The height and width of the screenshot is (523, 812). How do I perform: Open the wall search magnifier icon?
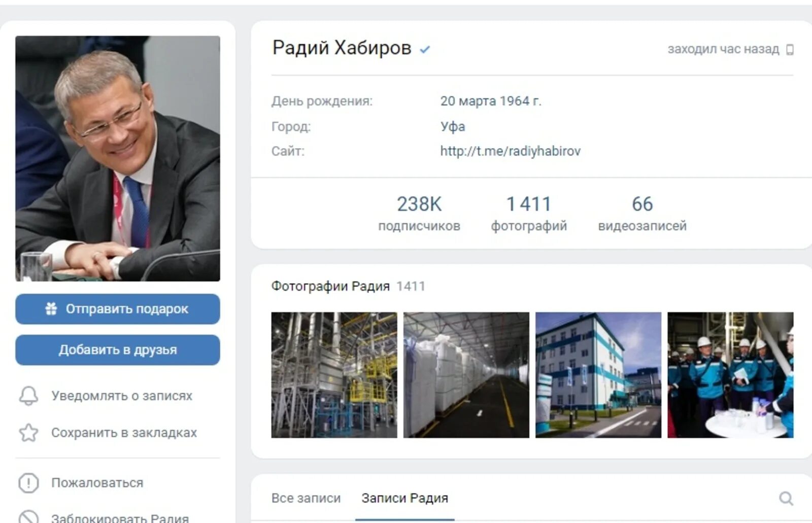coord(786,498)
